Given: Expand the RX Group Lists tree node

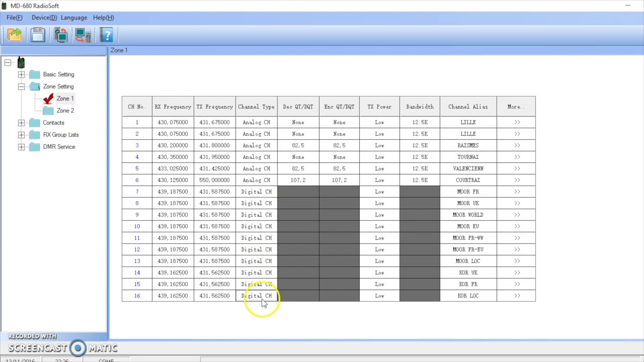Looking at the screenshot, I should [x=21, y=135].
